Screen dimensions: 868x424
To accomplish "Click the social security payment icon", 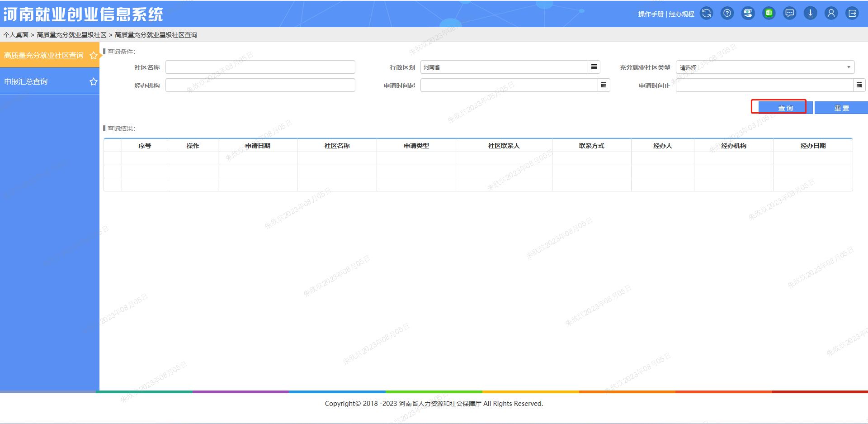I will 748,13.
